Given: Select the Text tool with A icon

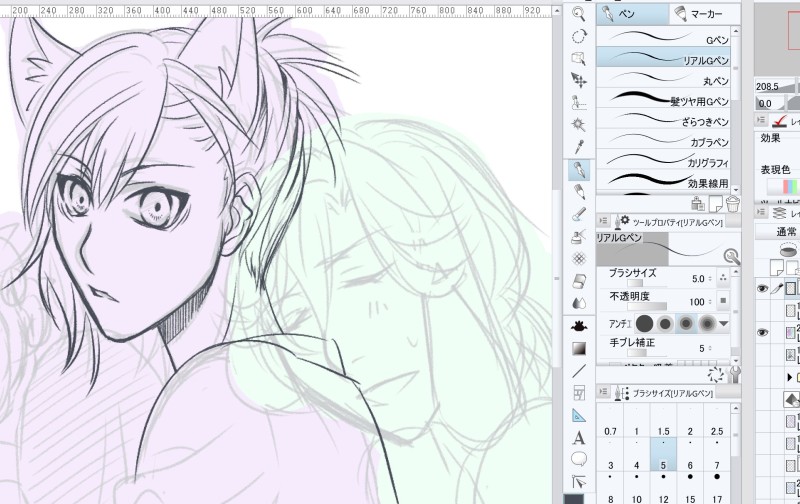Looking at the screenshot, I should [579, 438].
